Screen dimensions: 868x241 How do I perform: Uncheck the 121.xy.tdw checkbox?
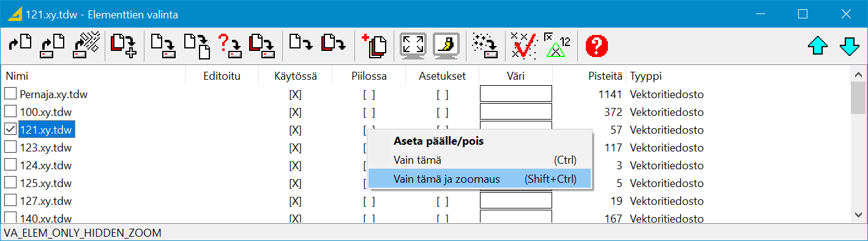click(x=10, y=129)
